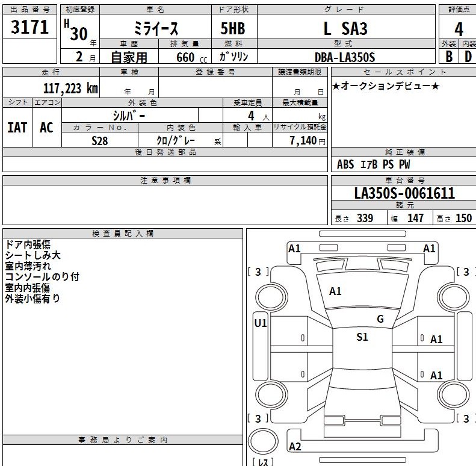Select inspector note コンソールのり付
476x466 pixels.
pyautogui.click(x=42, y=277)
